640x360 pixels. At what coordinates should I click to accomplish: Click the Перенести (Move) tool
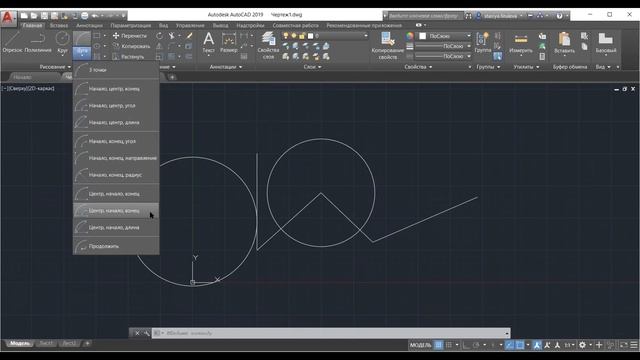click(129, 36)
